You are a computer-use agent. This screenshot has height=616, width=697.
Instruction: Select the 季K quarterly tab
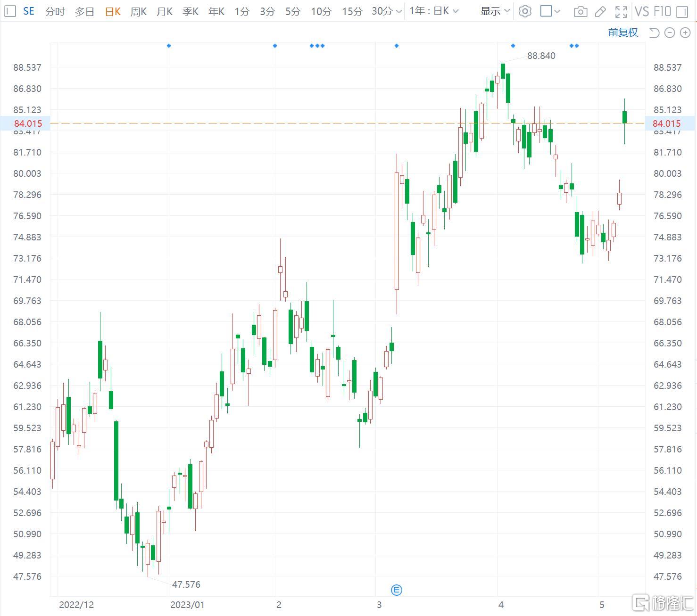(x=191, y=11)
